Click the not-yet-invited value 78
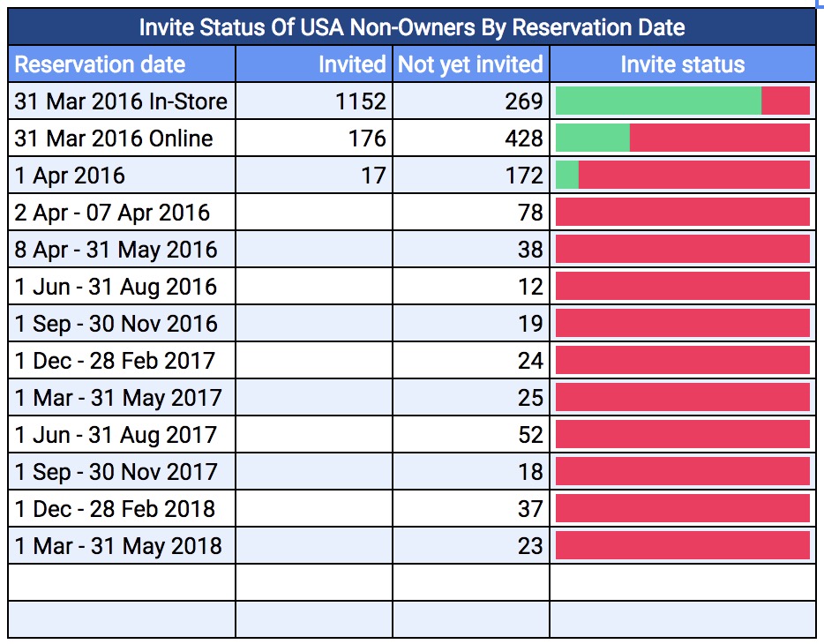Image resolution: width=824 pixels, height=644 pixels. pyautogui.click(x=530, y=212)
